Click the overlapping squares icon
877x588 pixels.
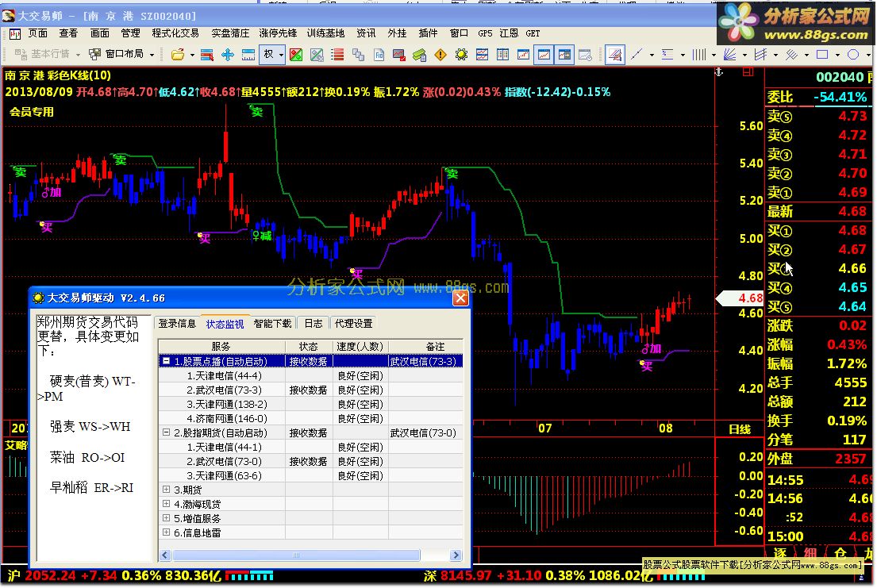click(x=358, y=55)
